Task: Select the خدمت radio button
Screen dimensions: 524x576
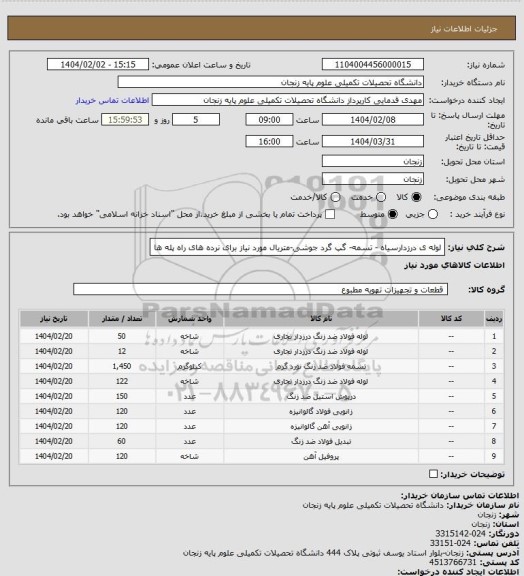Action: click(x=381, y=197)
